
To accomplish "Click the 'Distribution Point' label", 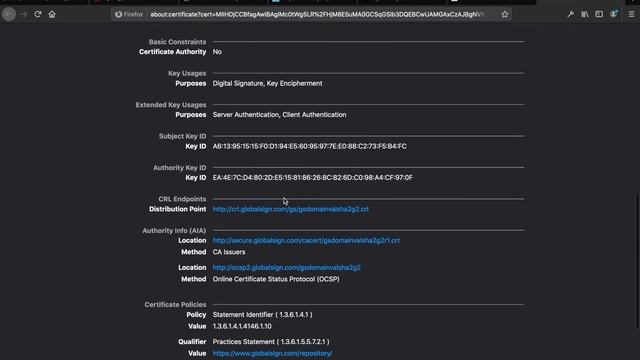I will [x=178, y=209].
